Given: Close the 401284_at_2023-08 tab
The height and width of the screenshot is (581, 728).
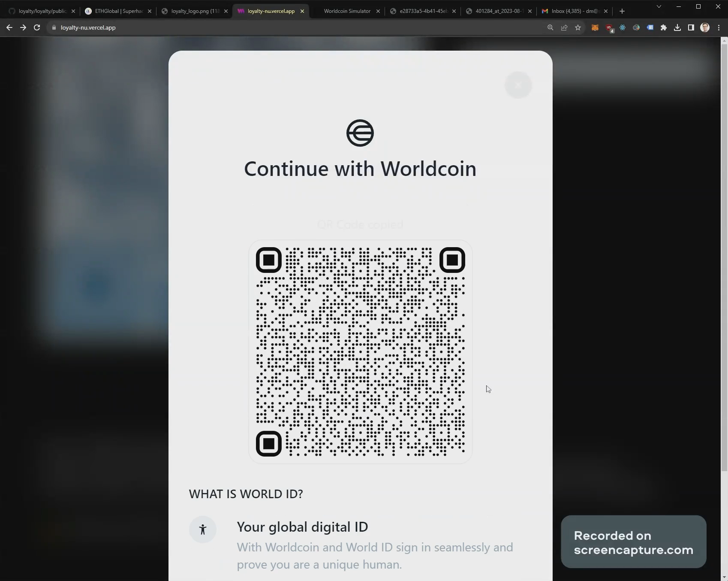Looking at the screenshot, I should point(530,11).
